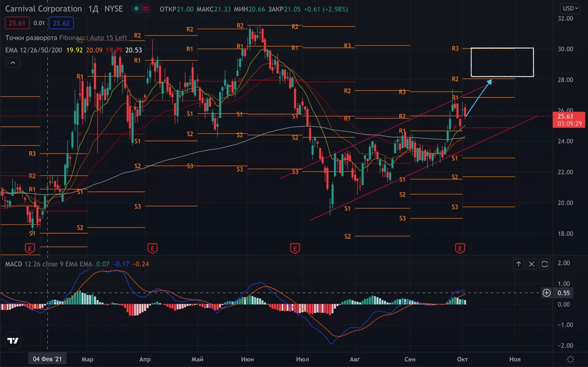Screen dimensions: 588x367
Task: Click the ЗАКР 21.05 close value
Action: [284, 9]
